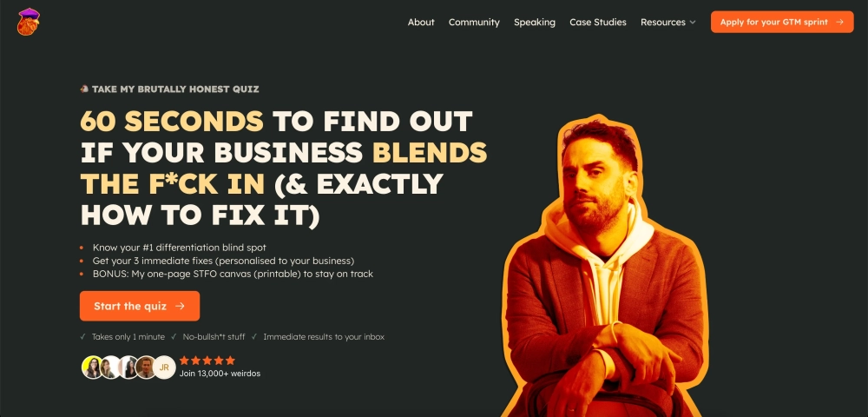Click the first yellow-background avatar
Viewport: 868px width, 417px height.
pyautogui.click(x=93, y=367)
